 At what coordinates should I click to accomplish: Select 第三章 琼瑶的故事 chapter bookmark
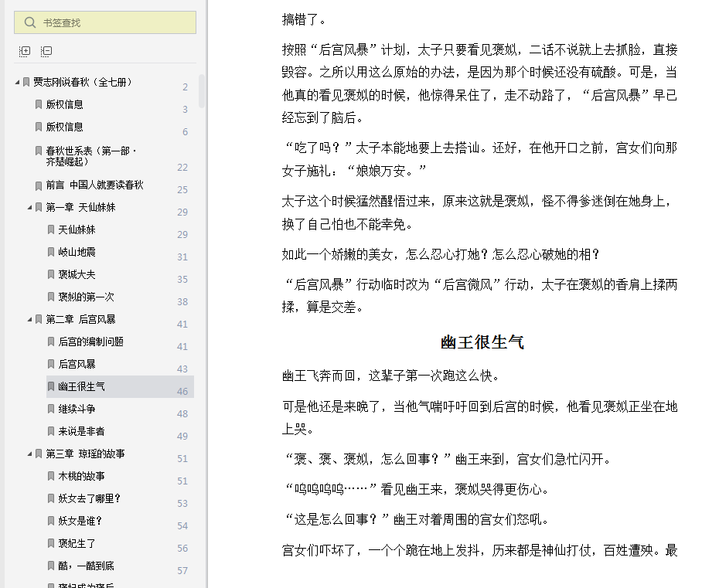click(x=85, y=454)
